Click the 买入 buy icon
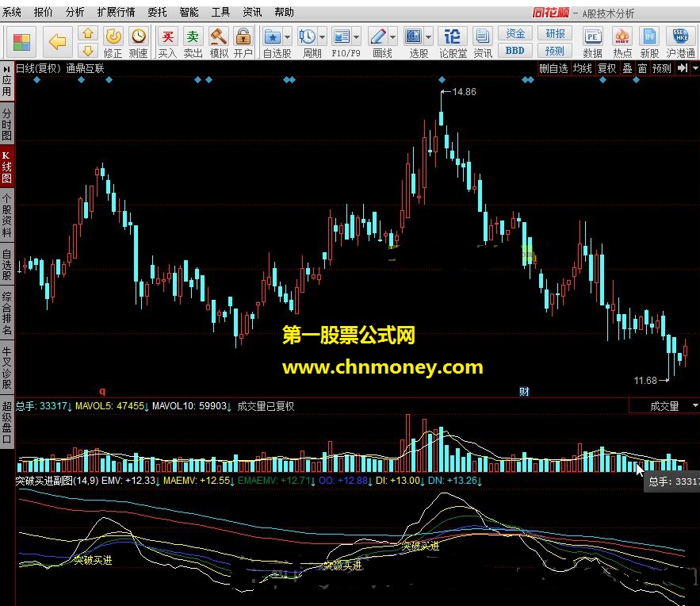Screen dimensions: 700x606 (x=167, y=36)
